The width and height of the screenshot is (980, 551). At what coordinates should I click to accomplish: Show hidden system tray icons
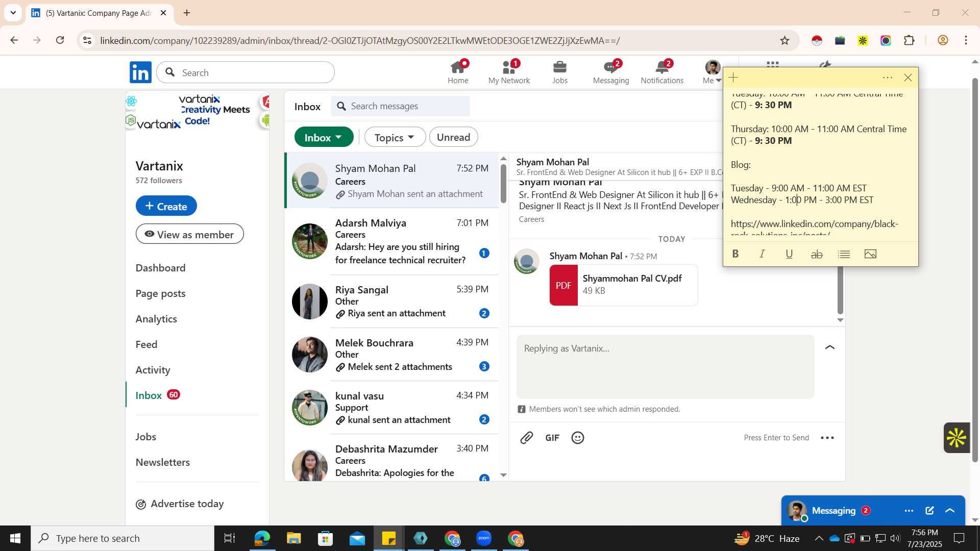click(819, 538)
